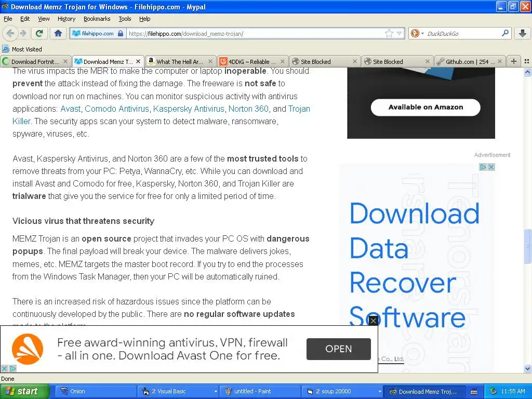
Task: Switch to Onion taskbar window
Action: tap(96, 392)
